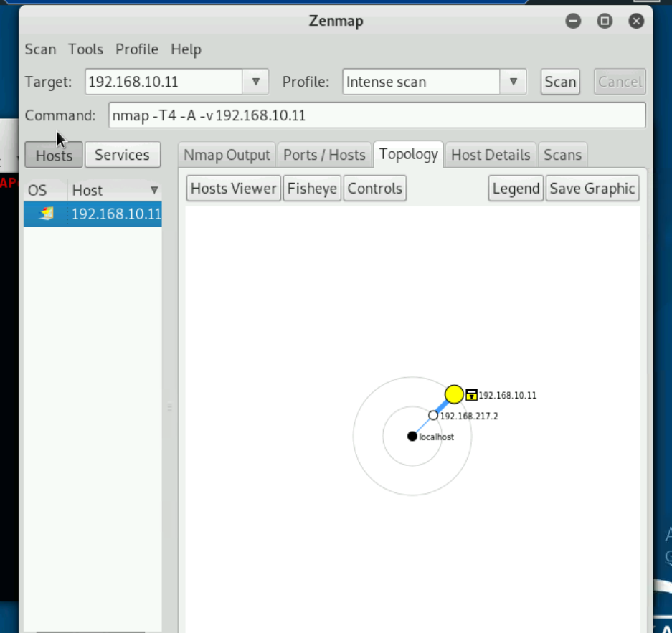Open the Host Details tab
The width and height of the screenshot is (672, 633).
[491, 155]
